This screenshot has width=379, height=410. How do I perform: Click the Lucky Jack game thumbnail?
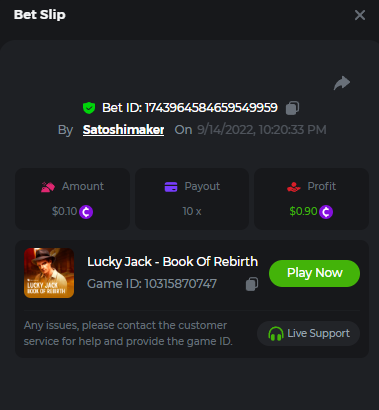click(49, 273)
